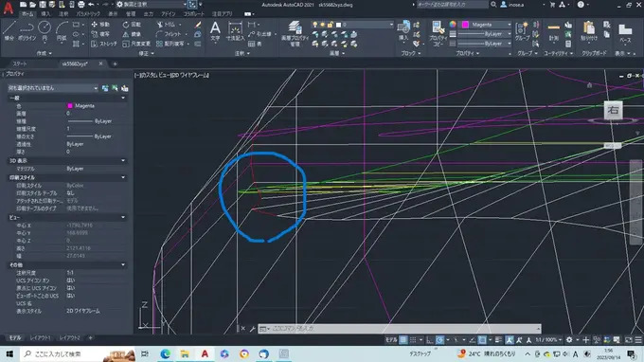
Task: Toggle grid display in status bar
Action: (403, 340)
